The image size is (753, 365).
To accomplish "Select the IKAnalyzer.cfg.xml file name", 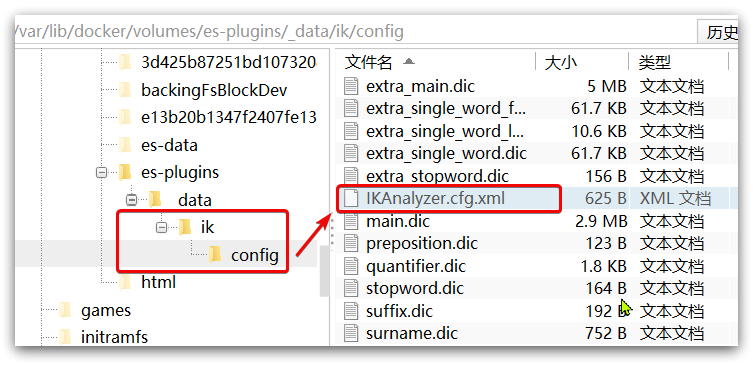I will coord(435,198).
